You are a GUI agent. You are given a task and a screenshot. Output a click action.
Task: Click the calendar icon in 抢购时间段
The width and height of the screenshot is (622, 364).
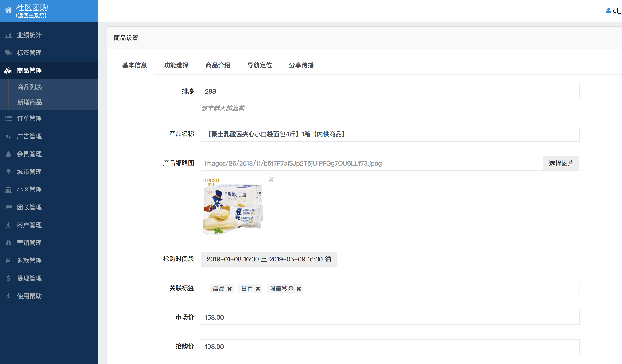coord(327,259)
